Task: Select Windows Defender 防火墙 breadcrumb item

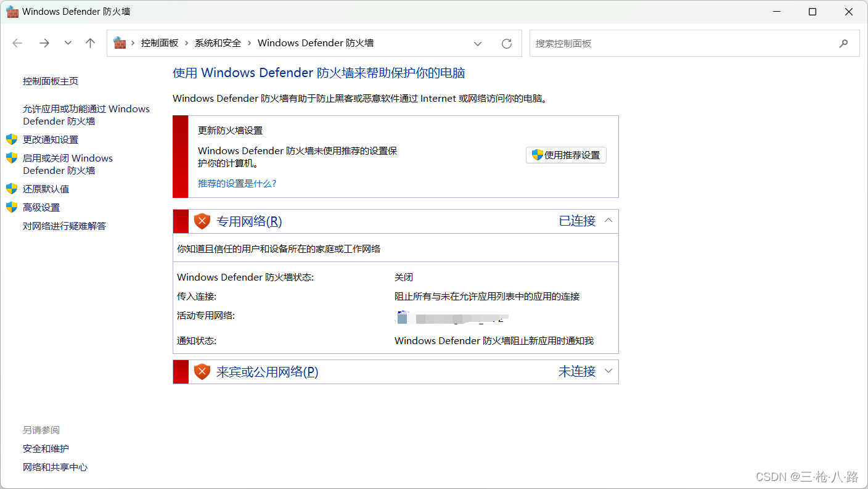Action: pos(316,43)
